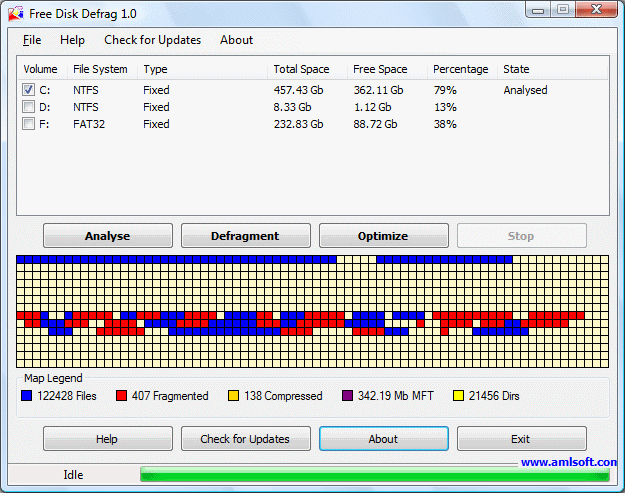Select the D: volume label

point(45,107)
